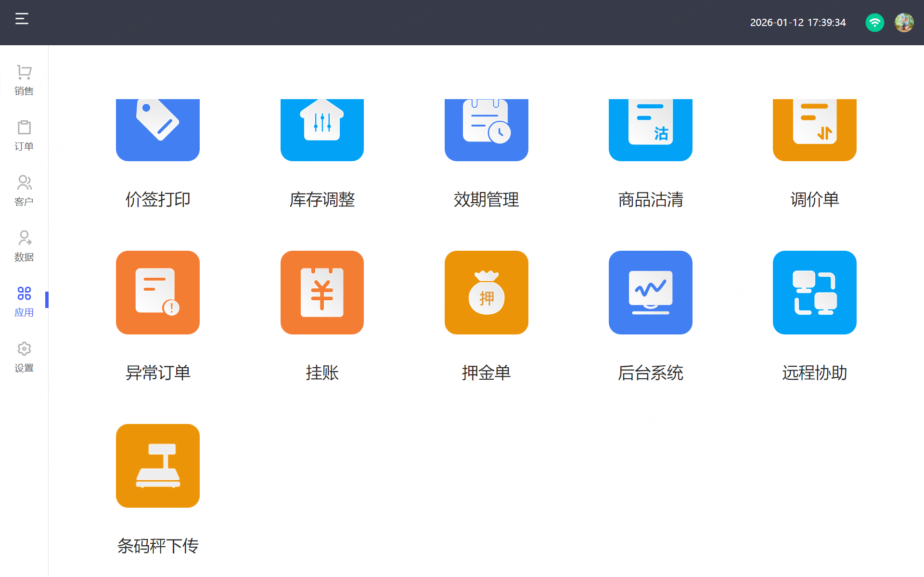Select the 应用 applications tab

pos(24,301)
